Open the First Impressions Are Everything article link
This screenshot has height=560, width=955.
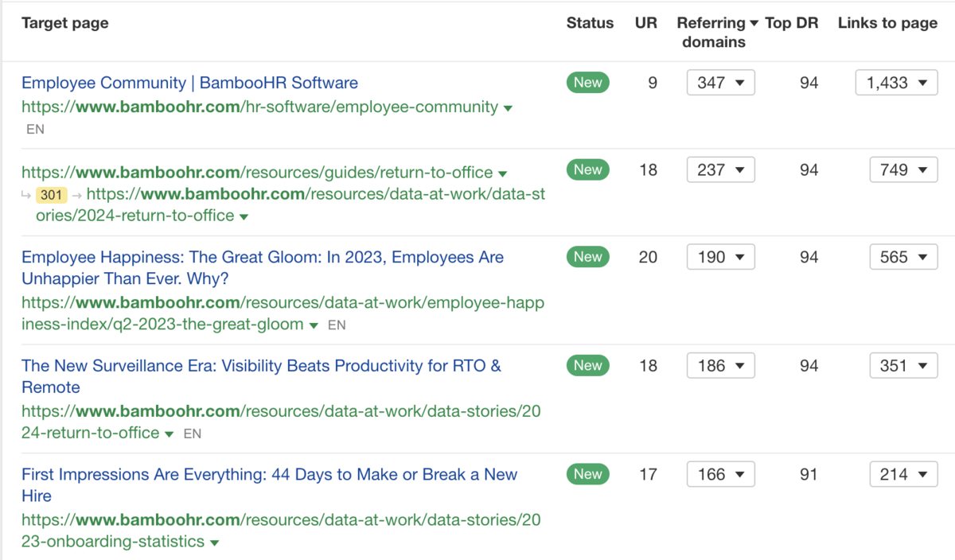pyautogui.click(x=269, y=475)
